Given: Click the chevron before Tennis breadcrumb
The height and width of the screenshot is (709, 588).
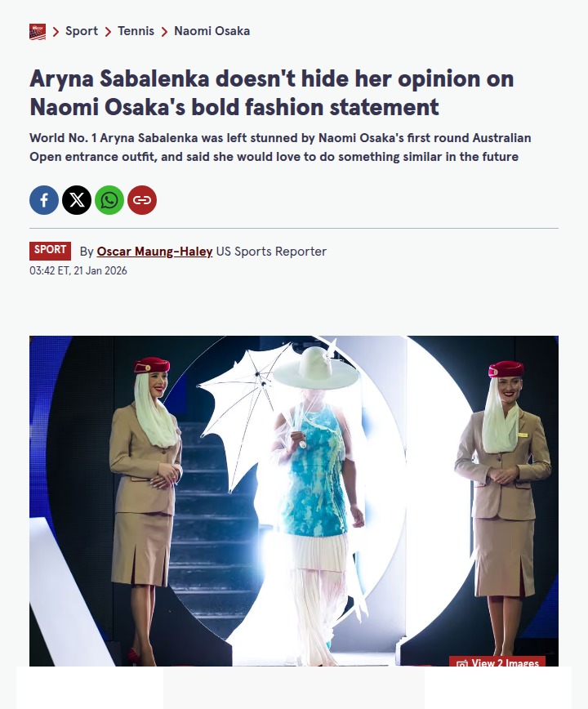Looking at the screenshot, I should (108, 32).
